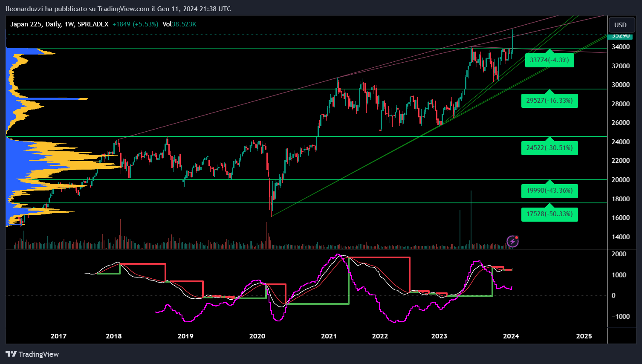Select the 33774(-4.3%) level label
642x364 pixels.
coord(549,60)
